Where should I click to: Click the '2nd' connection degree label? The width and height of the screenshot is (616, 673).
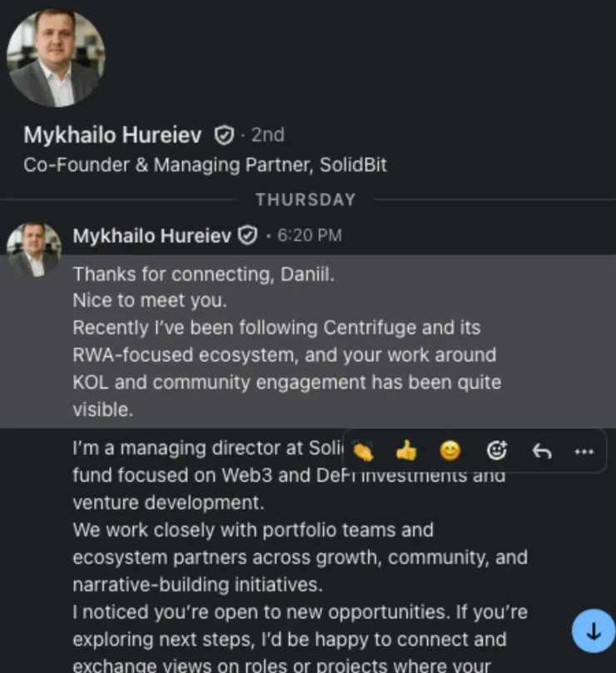click(x=266, y=135)
